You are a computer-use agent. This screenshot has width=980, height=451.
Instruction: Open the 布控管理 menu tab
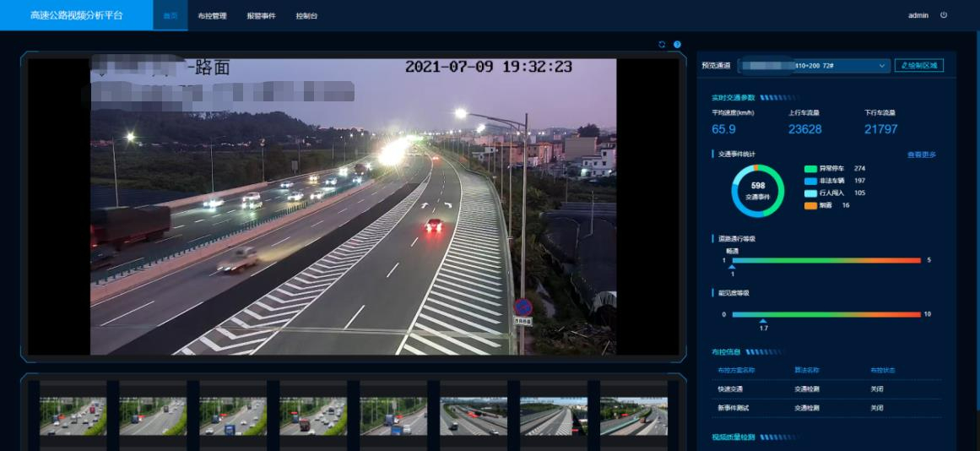(x=212, y=16)
